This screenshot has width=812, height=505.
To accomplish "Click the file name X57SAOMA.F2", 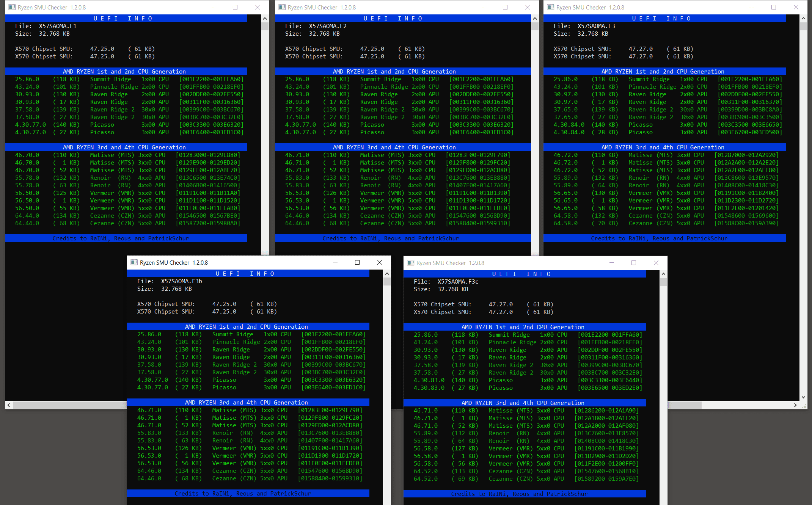I will pos(328,26).
